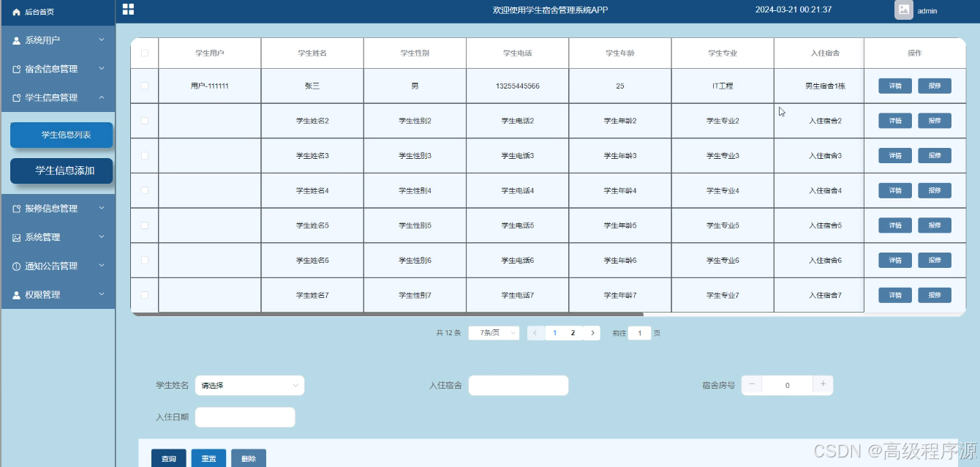
Task: Click the 重置 reset button
Action: (208, 458)
